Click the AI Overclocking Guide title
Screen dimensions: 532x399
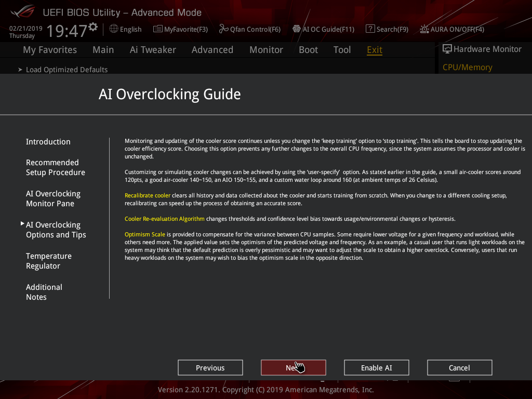coord(170,95)
